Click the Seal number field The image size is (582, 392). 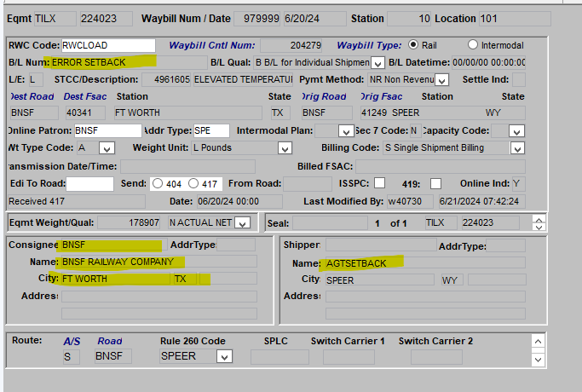[330, 223]
